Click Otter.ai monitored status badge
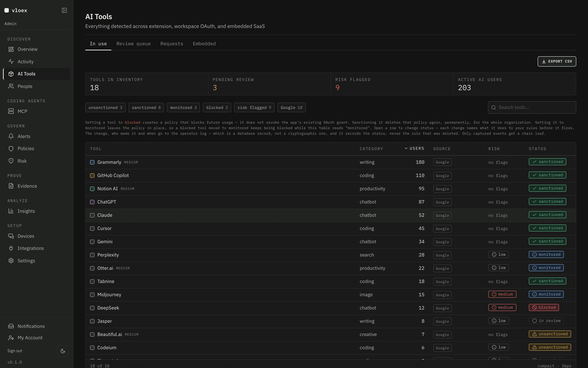Viewport: 588px width, 368px height. coord(546,268)
